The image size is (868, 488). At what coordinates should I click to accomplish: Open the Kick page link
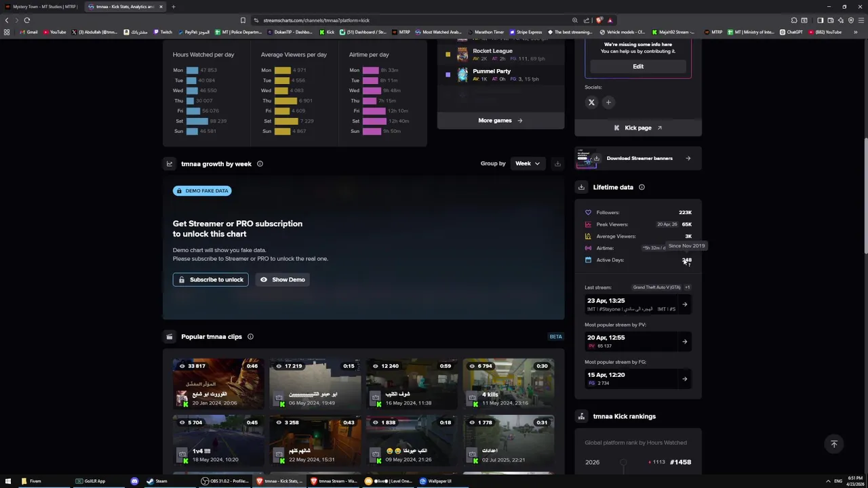[638, 127]
